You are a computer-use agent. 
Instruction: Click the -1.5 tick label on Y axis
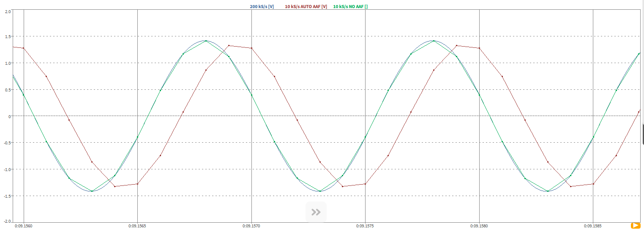[7, 196]
